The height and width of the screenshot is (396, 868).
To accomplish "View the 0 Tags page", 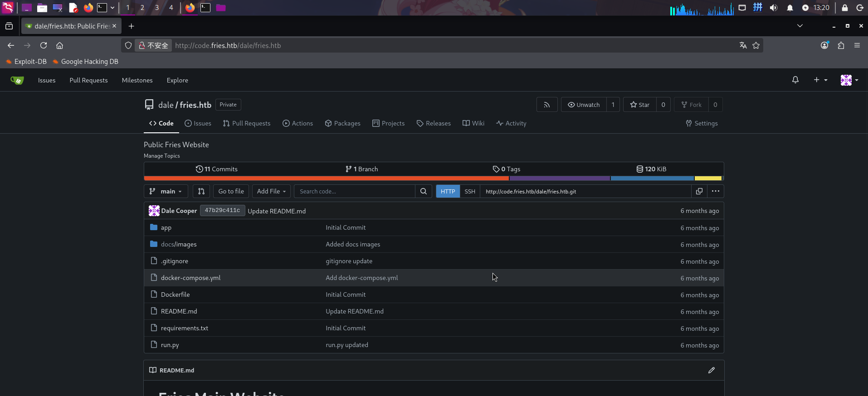I will (507, 169).
